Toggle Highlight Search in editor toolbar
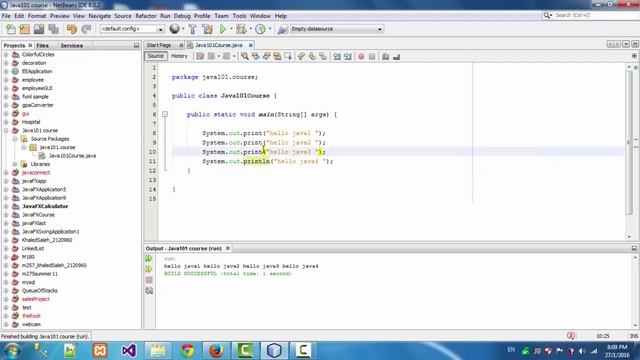Viewport: 640px width, 360px height. click(277, 56)
